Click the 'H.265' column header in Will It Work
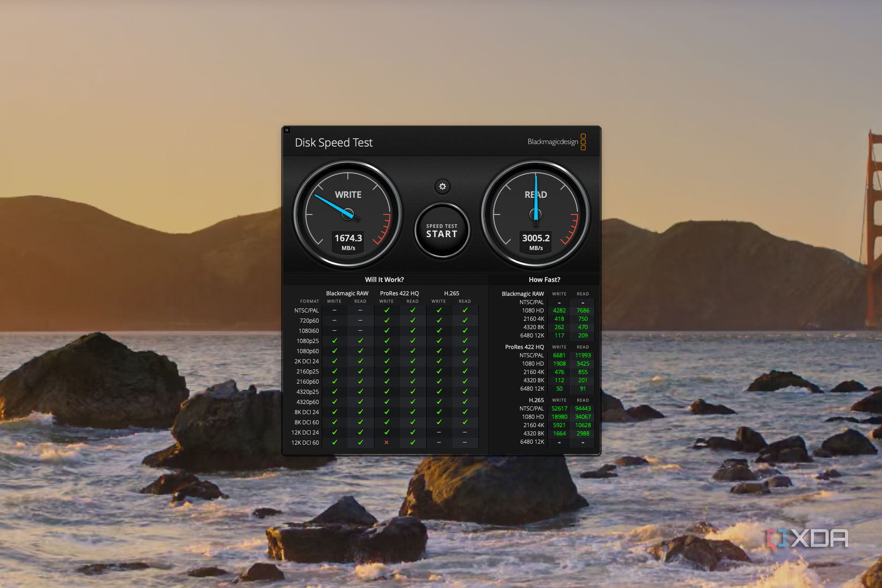Viewport: 882px width, 588px height. [452, 293]
